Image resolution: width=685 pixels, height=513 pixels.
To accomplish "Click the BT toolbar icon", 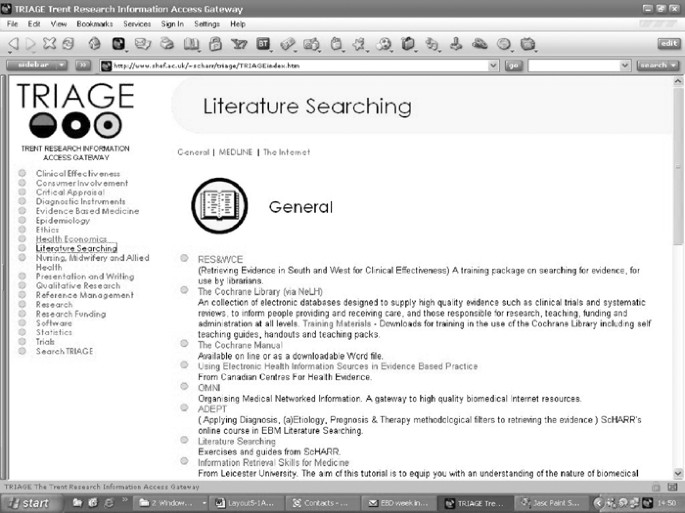I will 263,44.
